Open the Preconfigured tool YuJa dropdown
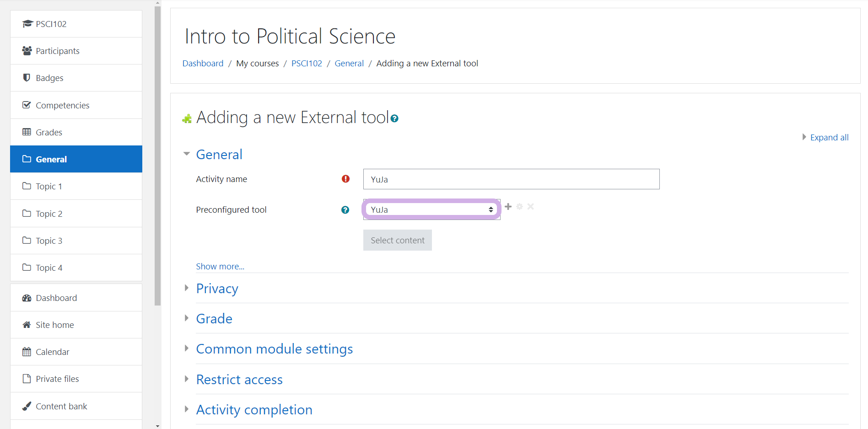 tap(431, 209)
